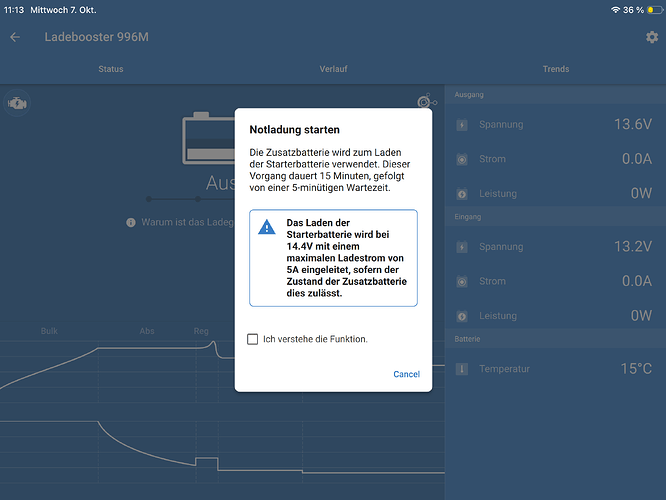Select the Eingang 0W power value
The width and height of the screenshot is (666, 500).
[x=641, y=316]
